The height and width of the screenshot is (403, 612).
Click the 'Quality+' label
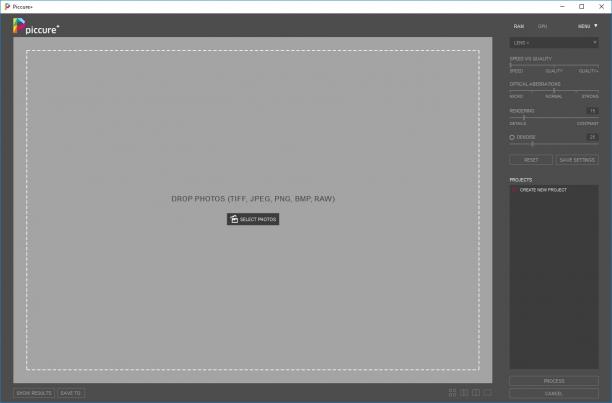click(588, 71)
